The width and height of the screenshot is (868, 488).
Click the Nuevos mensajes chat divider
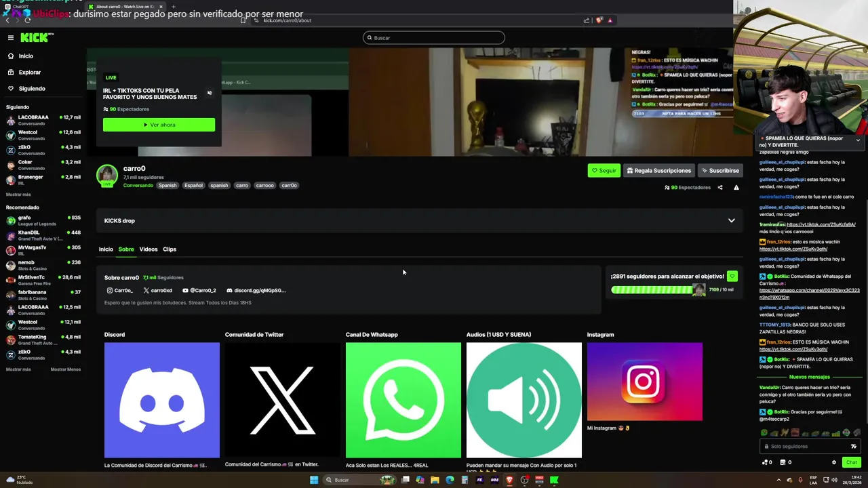[x=810, y=377]
